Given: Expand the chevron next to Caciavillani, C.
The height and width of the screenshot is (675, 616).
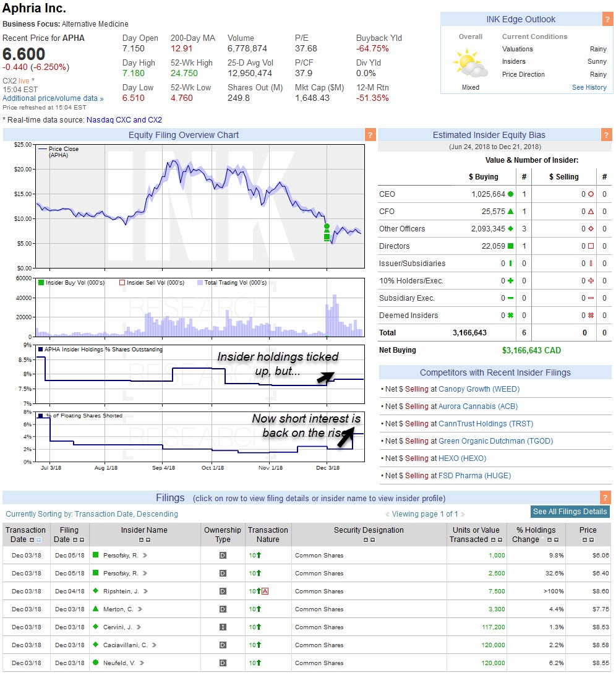Looking at the screenshot, I should (154, 645).
